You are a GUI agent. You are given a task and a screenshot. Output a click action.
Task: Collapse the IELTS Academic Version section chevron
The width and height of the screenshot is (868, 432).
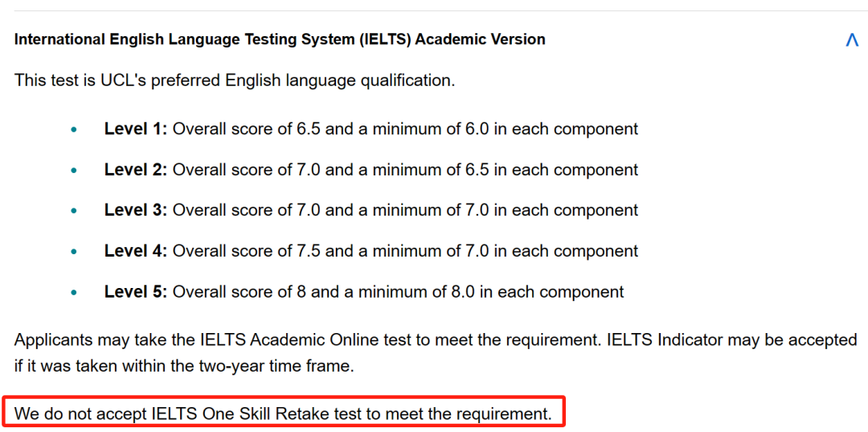851,40
